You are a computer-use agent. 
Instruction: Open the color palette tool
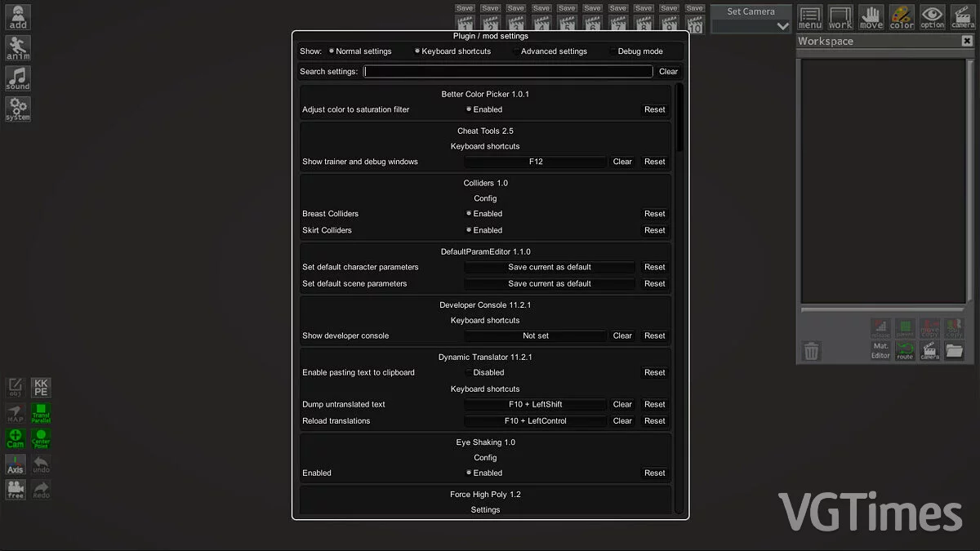pos(902,17)
